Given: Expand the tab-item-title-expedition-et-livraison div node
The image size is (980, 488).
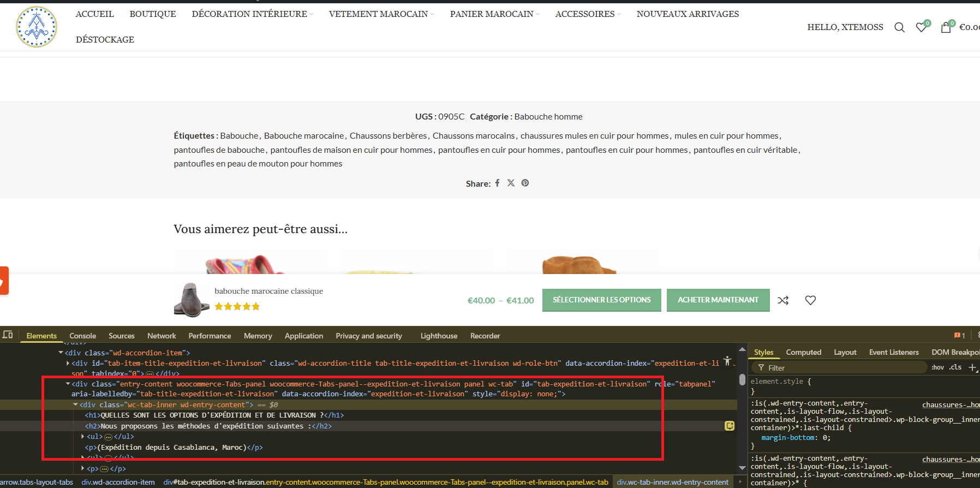Looking at the screenshot, I should [x=68, y=363].
